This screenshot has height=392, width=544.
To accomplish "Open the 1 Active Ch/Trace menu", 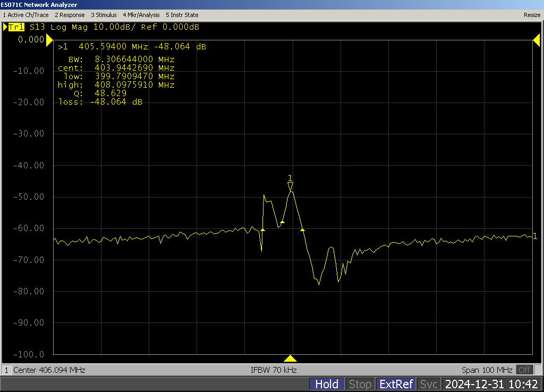I will (25, 15).
